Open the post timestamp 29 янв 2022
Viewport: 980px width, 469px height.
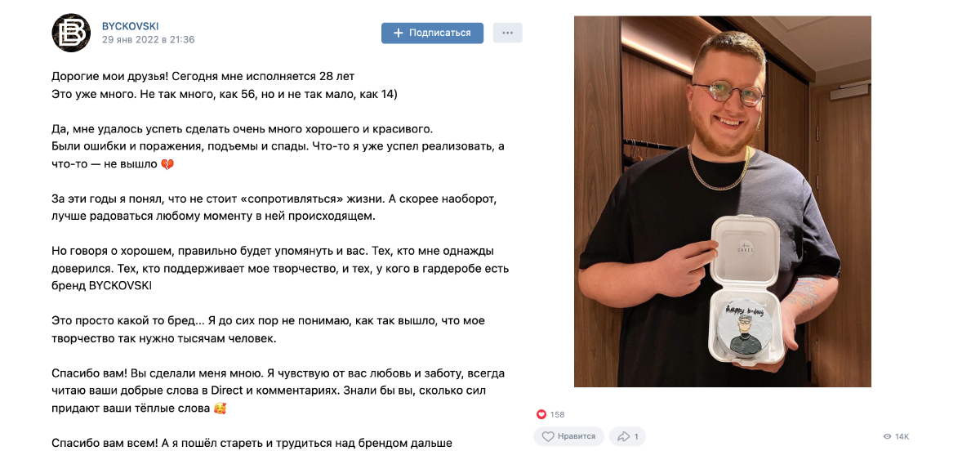click(x=148, y=39)
